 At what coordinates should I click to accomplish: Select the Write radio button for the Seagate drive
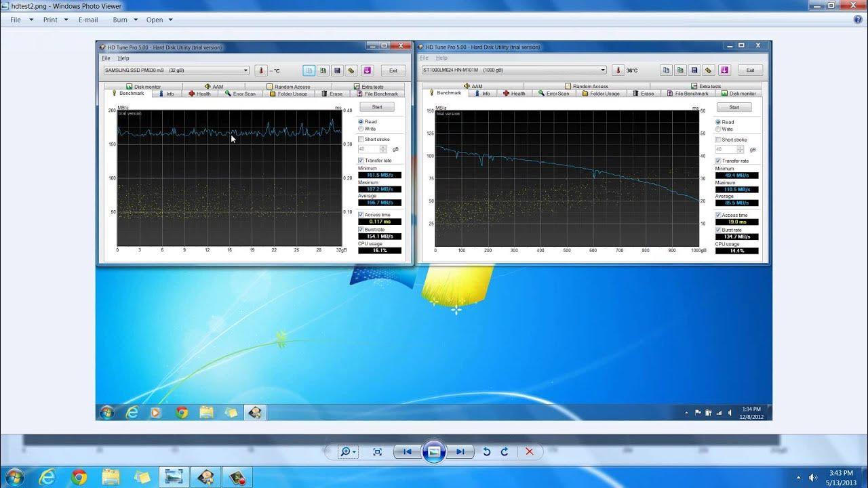point(717,129)
